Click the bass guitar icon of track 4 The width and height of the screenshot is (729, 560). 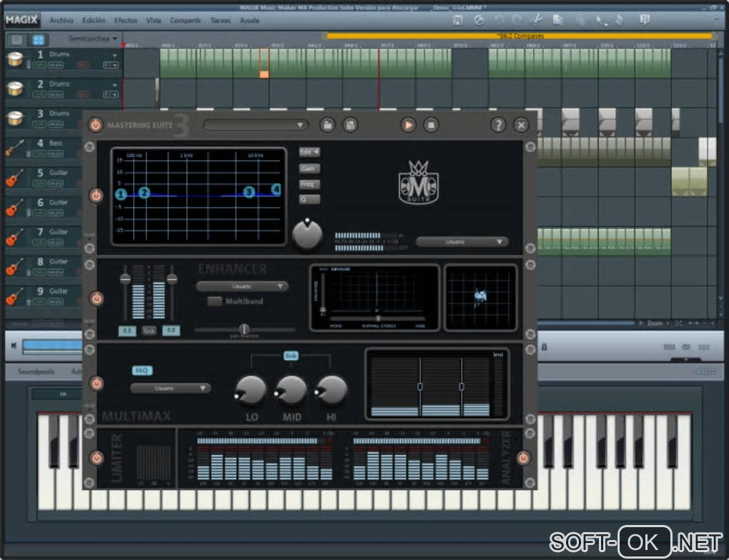(x=15, y=149)
